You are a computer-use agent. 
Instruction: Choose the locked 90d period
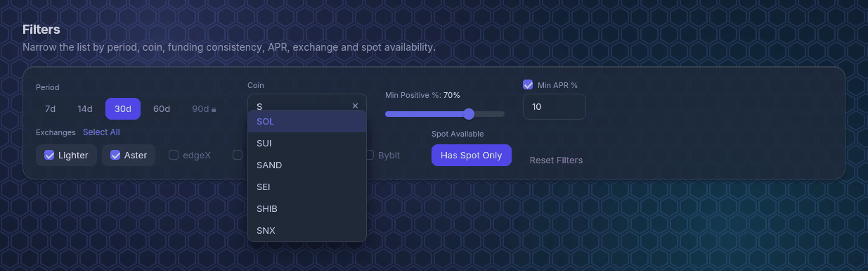pos(204,109)
